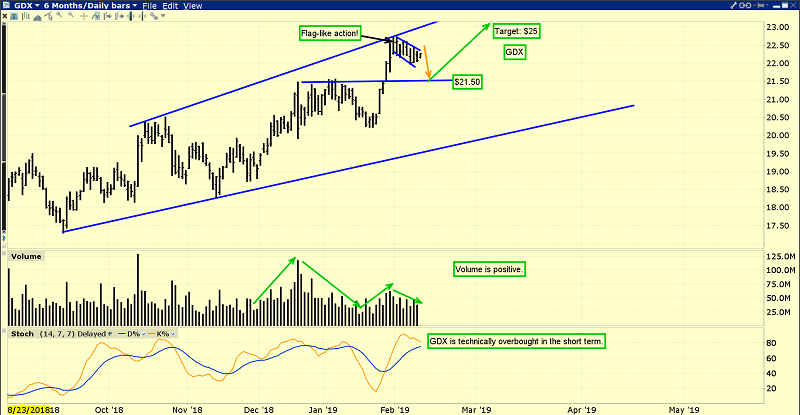Click the 23.00 price axis label

coord(779,27)
